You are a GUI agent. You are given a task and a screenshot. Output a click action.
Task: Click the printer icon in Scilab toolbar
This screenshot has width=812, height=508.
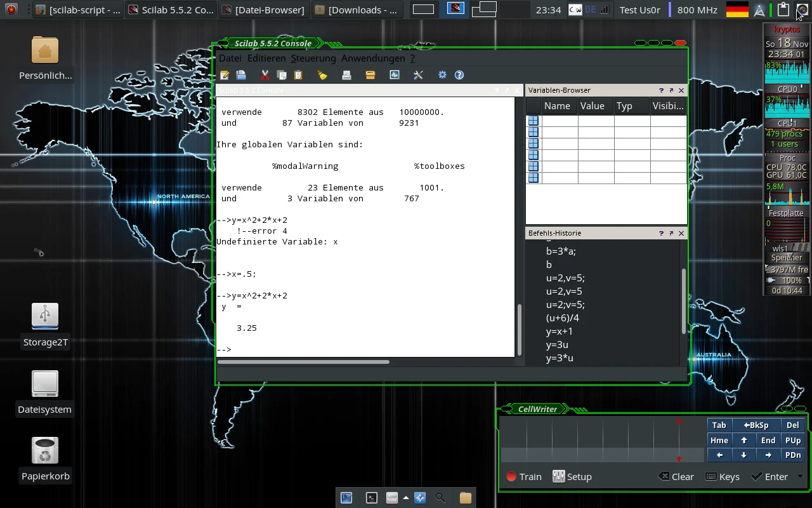tap(346, 75)
